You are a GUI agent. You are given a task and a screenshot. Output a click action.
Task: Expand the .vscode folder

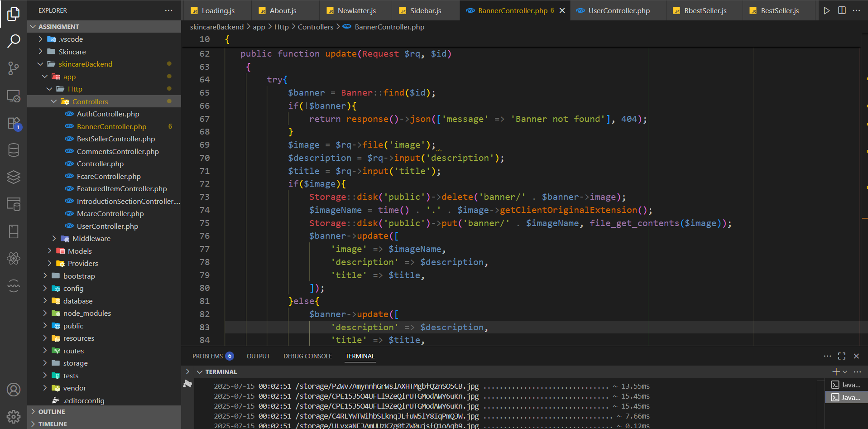[104, 39]
